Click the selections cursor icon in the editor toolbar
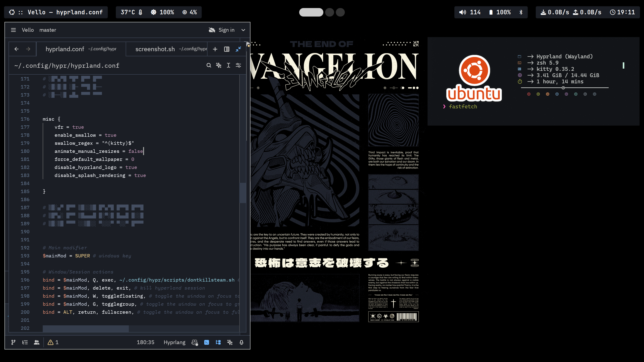 229,65
